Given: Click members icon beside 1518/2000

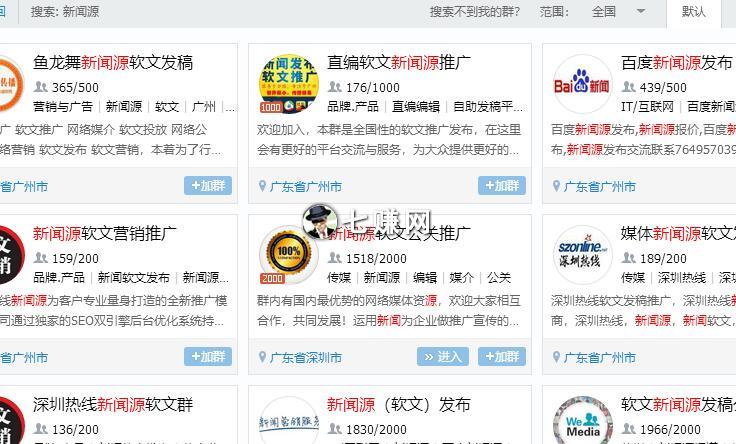Looking at the screenshot, I should [335, 258].
